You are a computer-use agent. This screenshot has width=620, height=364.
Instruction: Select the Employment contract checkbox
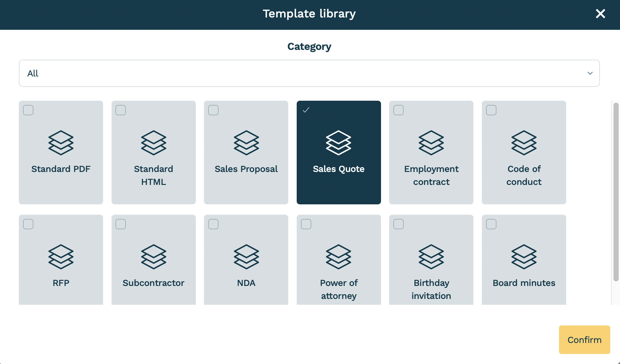(x=399, y=110)
